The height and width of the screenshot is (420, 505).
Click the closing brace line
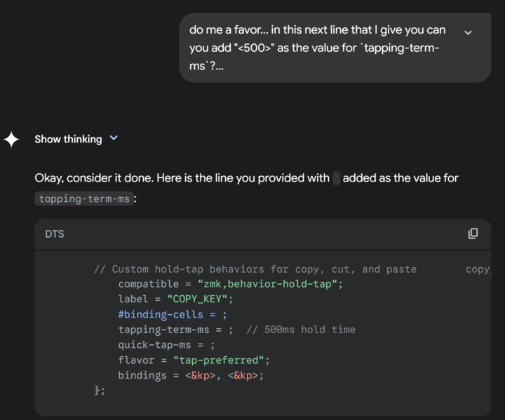[99, 391]
